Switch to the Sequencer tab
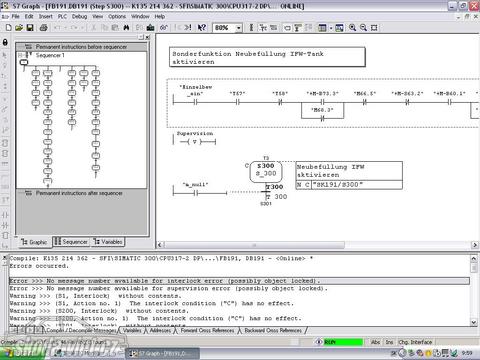The width and height of the screenshot is (480, 360). [71, 242]
